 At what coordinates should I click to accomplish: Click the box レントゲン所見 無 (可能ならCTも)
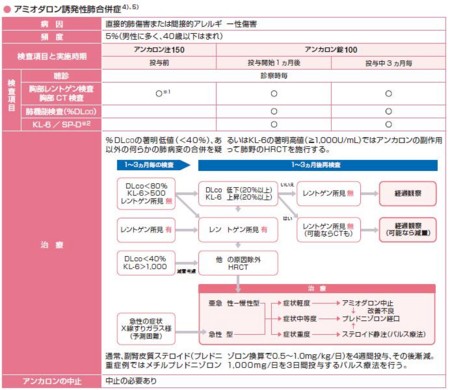(x=328, y=230)
